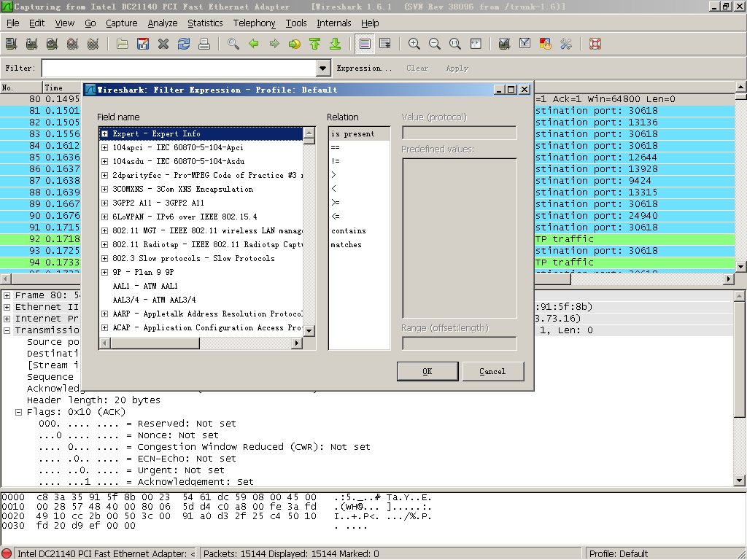Jump to the last packet icon
Viewport: 747px width, 560px height.
pyautogui.click(x=336, y=44)
